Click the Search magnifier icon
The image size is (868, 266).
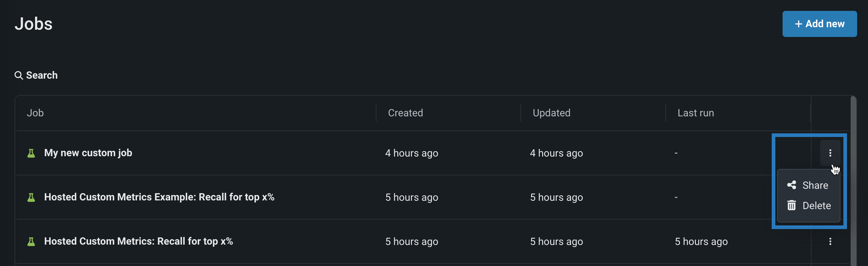(18, 75)
